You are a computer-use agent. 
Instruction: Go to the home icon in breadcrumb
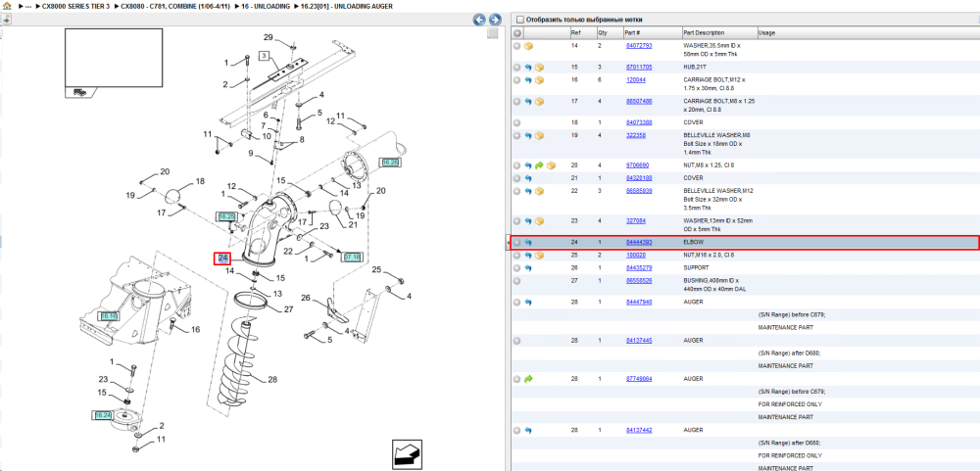[6, 6]
